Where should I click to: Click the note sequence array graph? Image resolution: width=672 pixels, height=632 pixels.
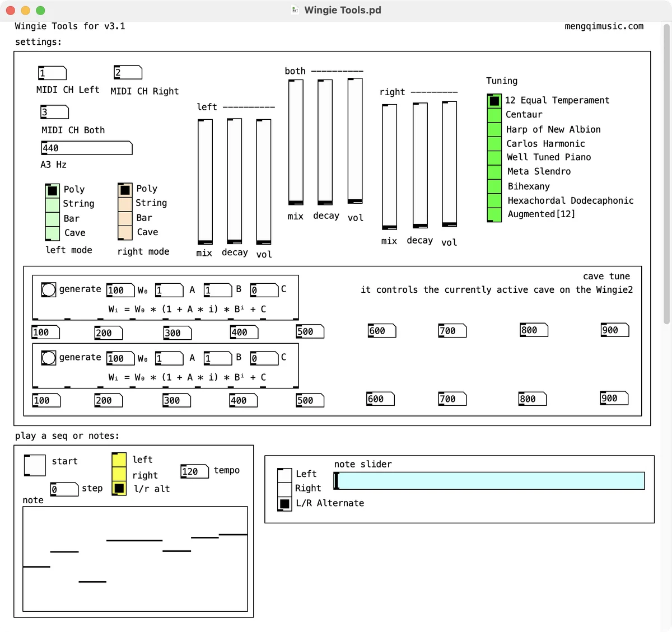[x=135, y=559]
